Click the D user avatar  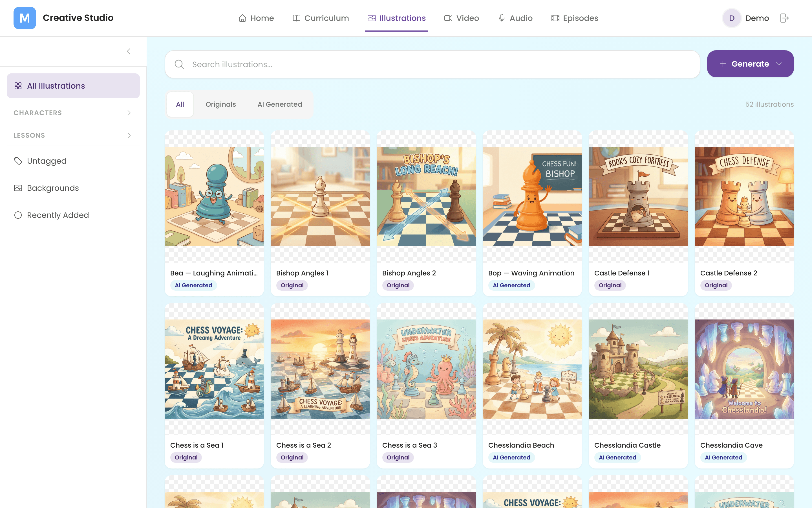coord(732,18)
